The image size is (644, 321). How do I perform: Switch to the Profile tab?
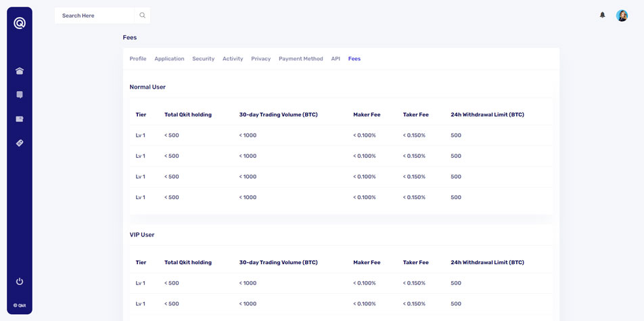tap(138, 59)
